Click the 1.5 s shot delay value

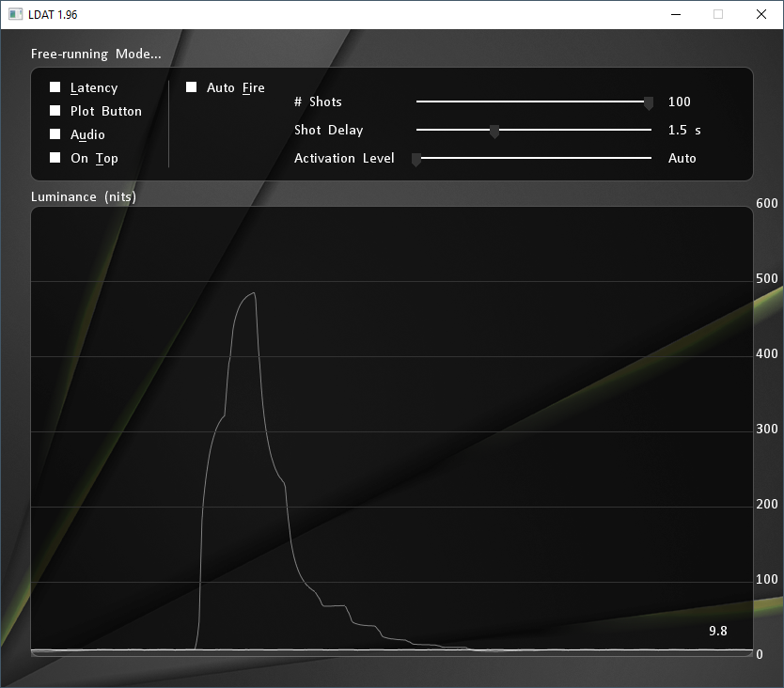tap(684, 130)
